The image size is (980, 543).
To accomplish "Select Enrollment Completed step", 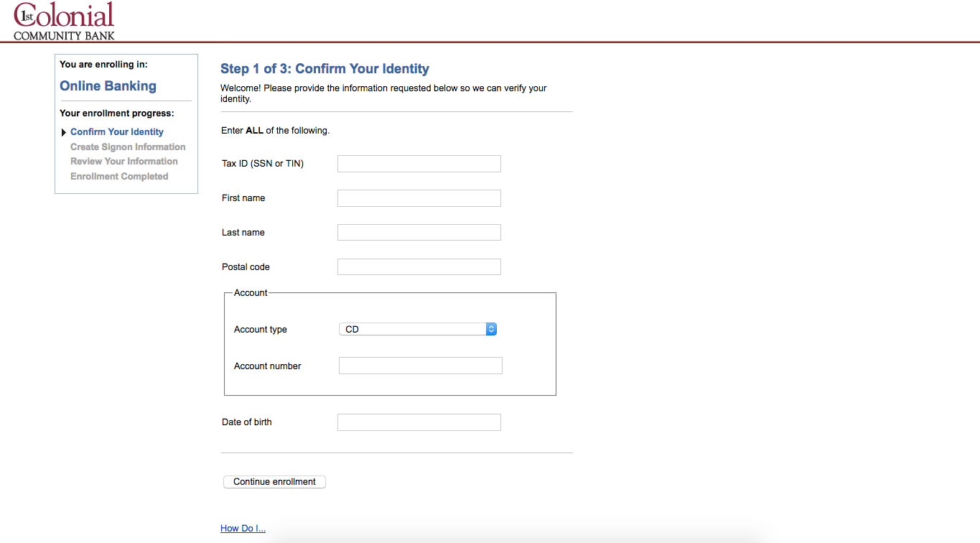I will point(119,176).
